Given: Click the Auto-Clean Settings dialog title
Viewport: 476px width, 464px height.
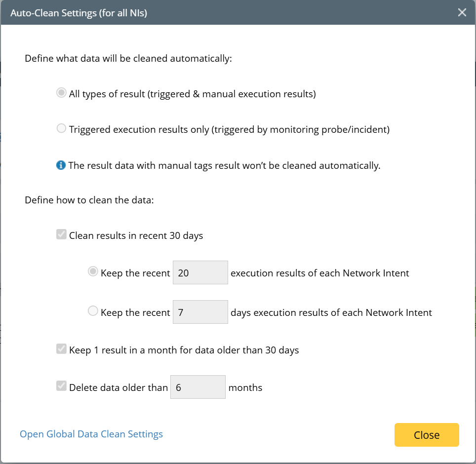Looking at the screenshot, I should [79, 13].
